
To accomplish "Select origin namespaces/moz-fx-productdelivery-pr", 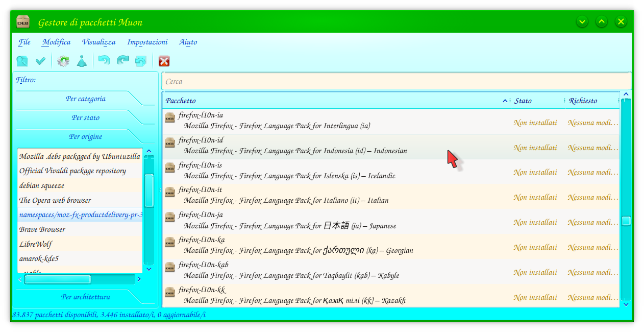I will pyautogui.click(x=80, y=215).
